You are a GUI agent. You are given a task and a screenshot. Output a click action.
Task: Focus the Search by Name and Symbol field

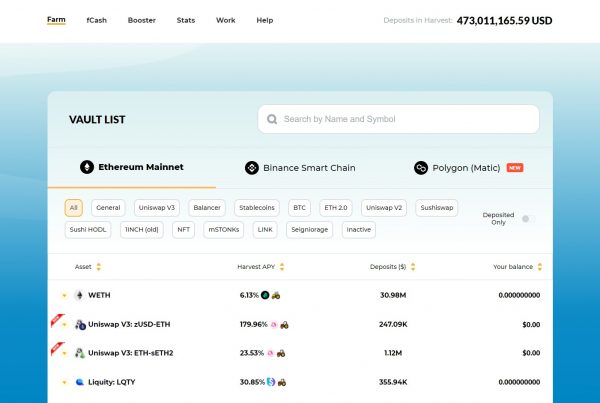(x=405, y=119)
